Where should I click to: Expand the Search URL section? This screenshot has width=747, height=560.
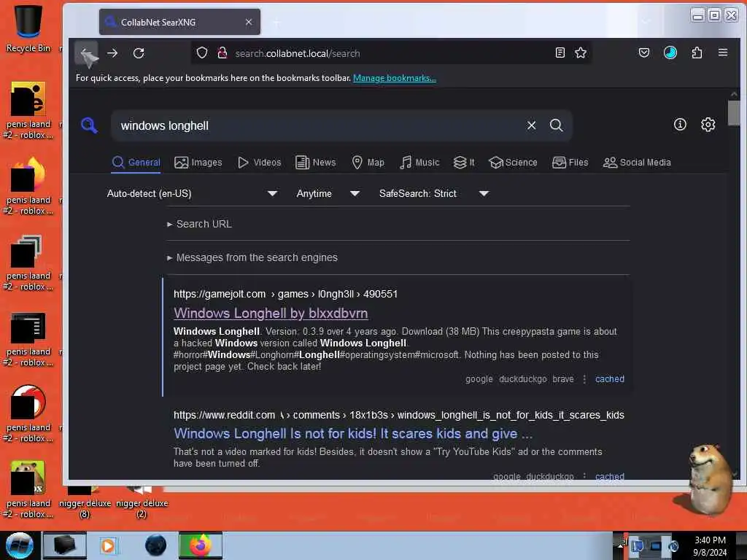pos(199,224)
